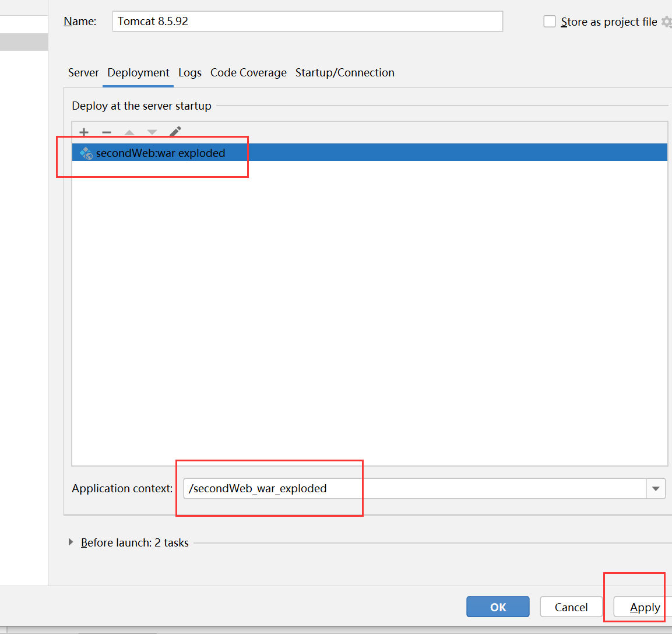Open gear settings next to Store as project file
This screenshot has width=672, height=634.
coord(667,22)
